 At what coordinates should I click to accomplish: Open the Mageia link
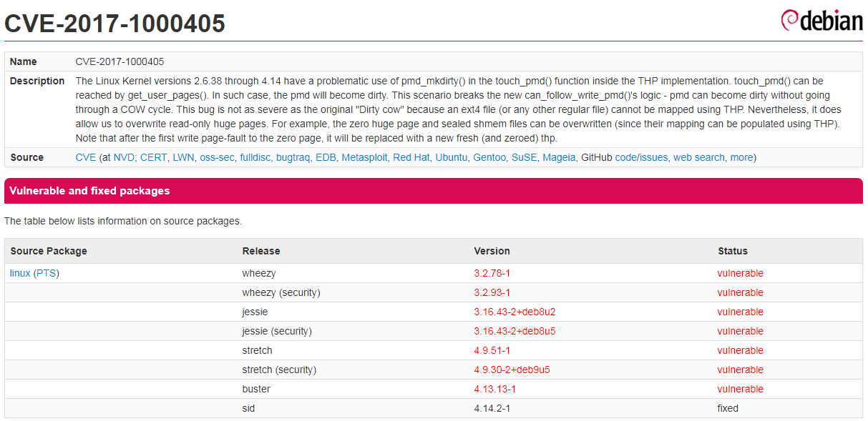(559, 157)
